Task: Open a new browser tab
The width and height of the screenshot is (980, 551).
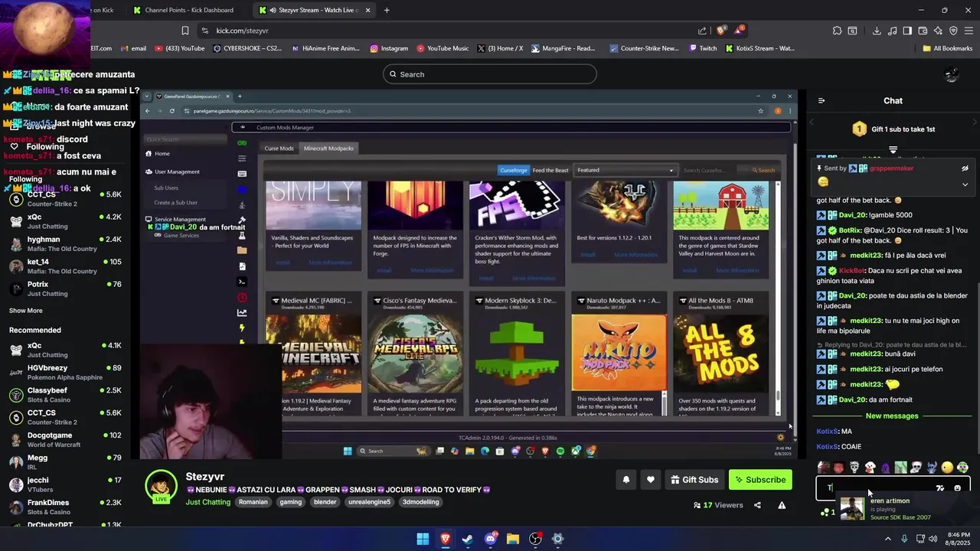Action: point(387,10)
